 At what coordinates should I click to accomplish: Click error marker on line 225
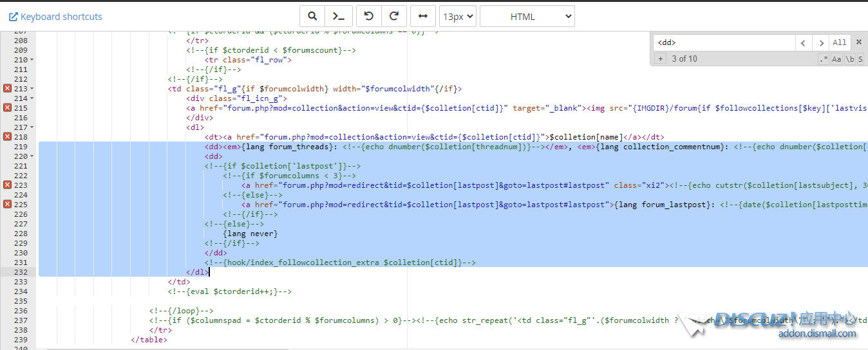coord(7,205)
